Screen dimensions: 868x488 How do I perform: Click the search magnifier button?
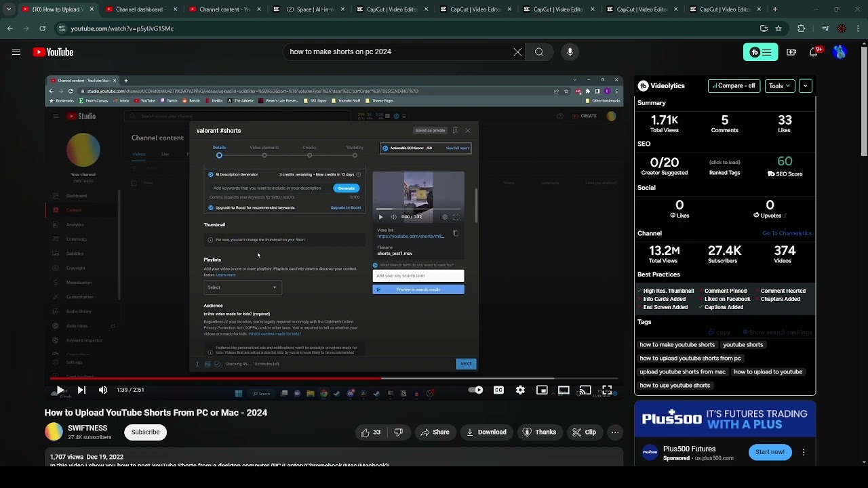pyautogui.click(x=539, y=52)
